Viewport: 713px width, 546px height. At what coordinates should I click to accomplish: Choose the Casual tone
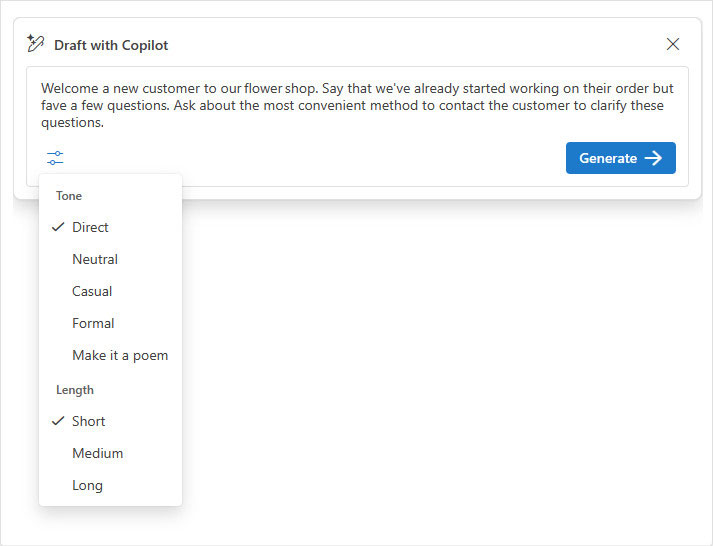(x=92, y=292)
